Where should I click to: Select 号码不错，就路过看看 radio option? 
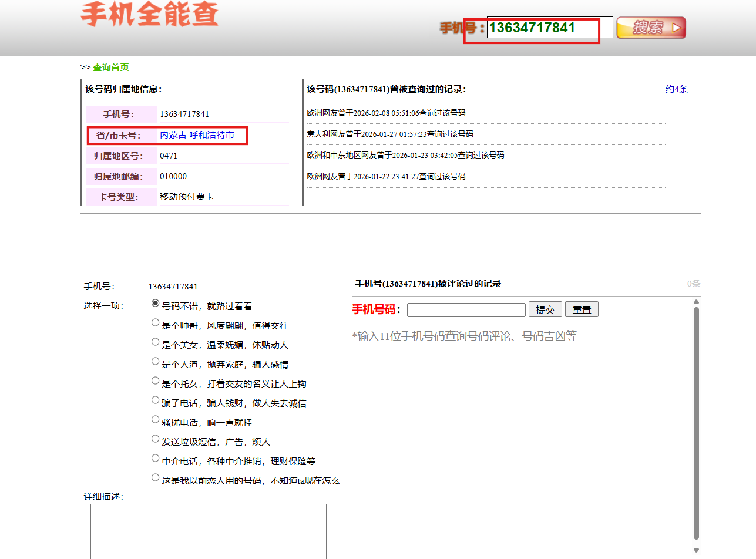(155, 303)
